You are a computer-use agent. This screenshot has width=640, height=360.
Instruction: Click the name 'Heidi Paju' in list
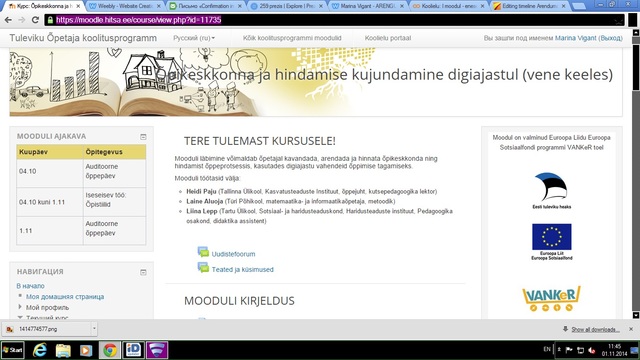[201, 191]
